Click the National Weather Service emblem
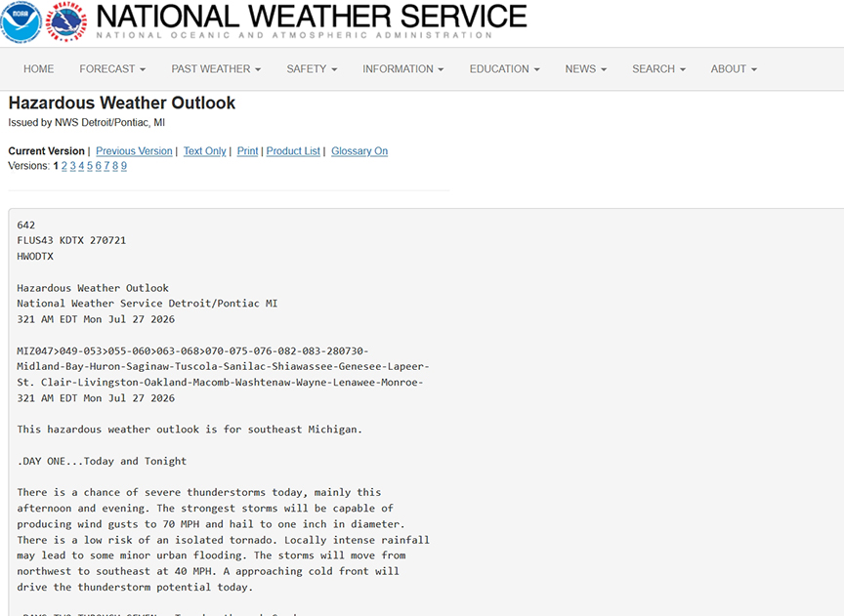This screenshot has height=616, width=844. click(66, 22)
